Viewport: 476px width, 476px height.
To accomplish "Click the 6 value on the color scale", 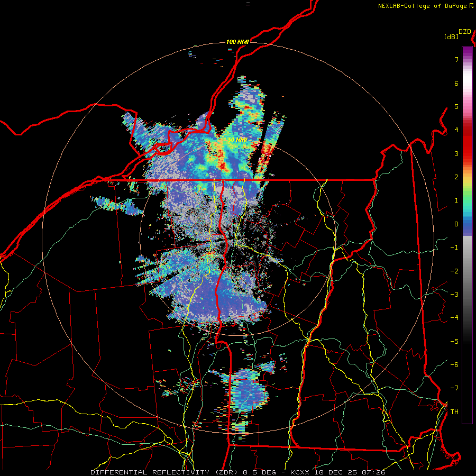I will [456, 83].
